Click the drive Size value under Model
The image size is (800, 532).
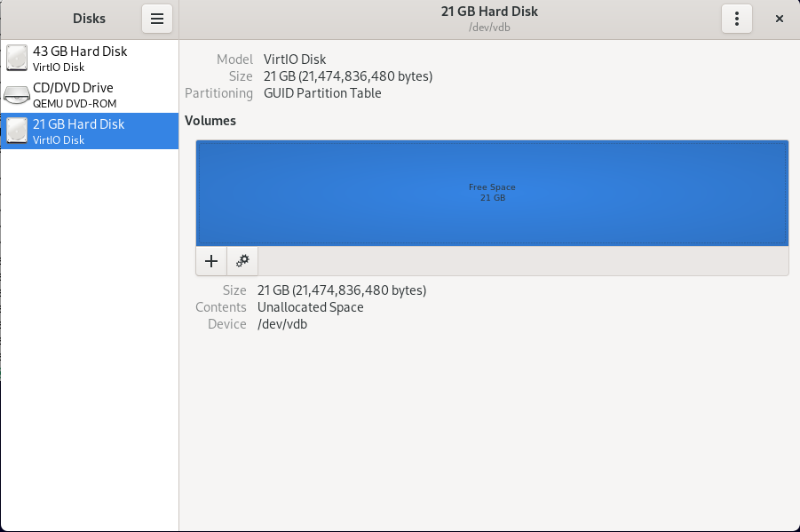click(x=347, y=76)
